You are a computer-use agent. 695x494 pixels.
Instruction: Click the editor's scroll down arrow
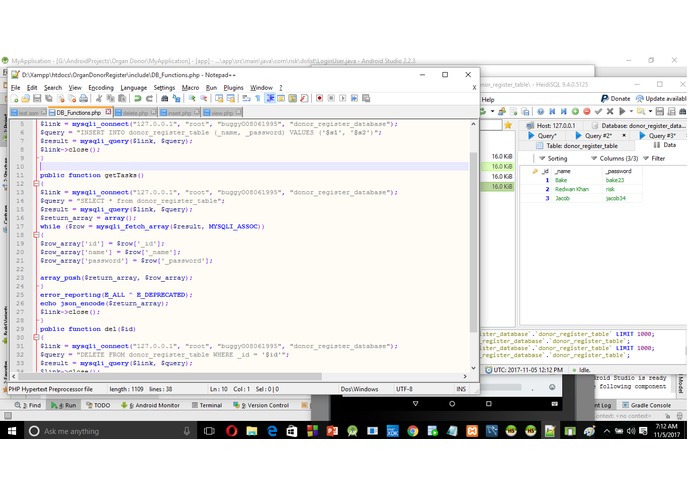tap(473, 368)
